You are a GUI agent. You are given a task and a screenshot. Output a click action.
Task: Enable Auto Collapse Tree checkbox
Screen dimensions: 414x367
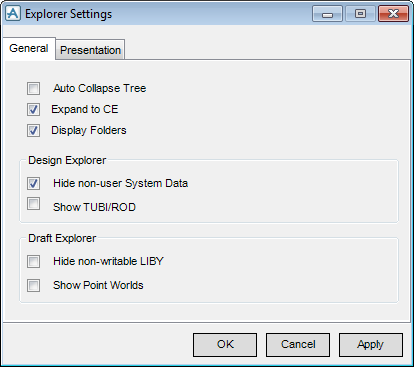click(33, 88)
